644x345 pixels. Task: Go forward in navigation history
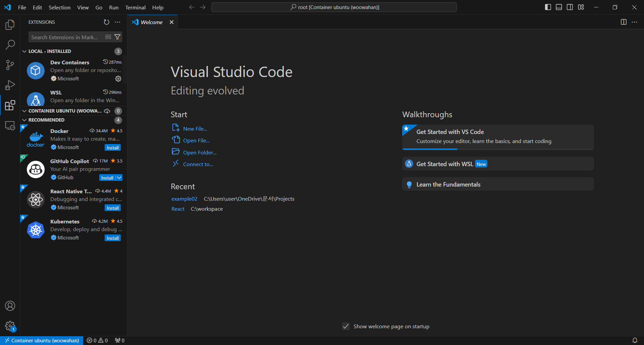[203, 7]
